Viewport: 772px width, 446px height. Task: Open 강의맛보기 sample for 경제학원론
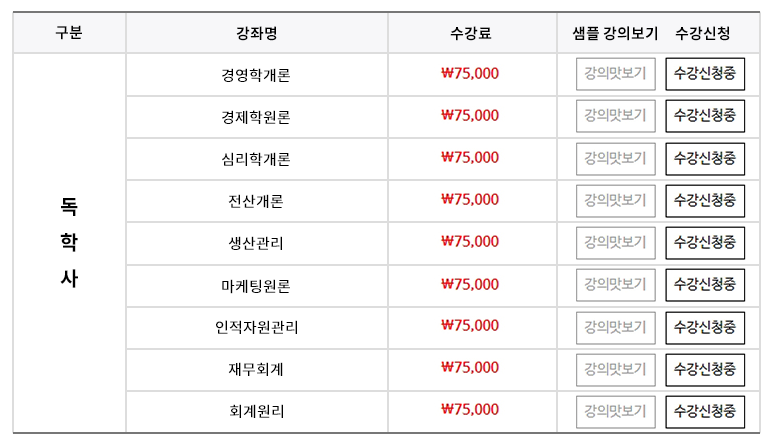[x=615, y=116]
